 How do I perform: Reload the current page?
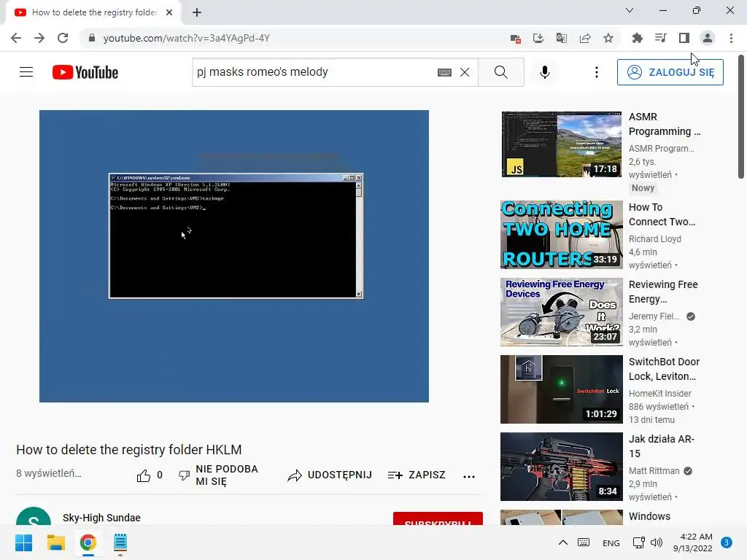[x=63, y=38]
